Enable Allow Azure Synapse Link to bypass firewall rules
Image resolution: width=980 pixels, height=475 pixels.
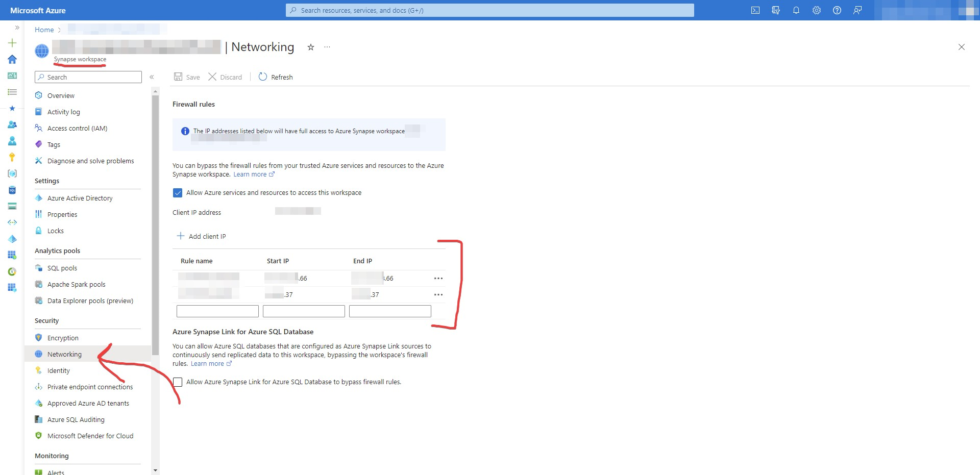[x=178, y=382]
